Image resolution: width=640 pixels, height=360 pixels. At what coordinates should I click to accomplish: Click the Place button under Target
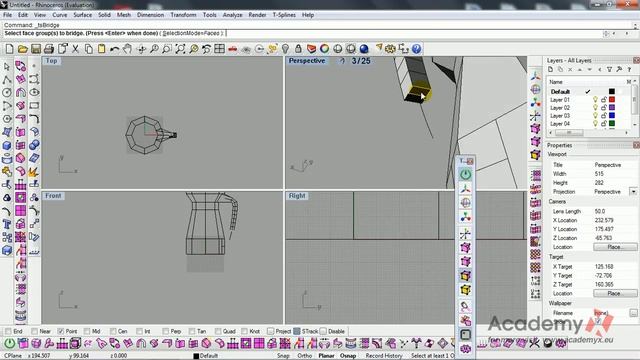pyautogui.click(x=615, y=293)
